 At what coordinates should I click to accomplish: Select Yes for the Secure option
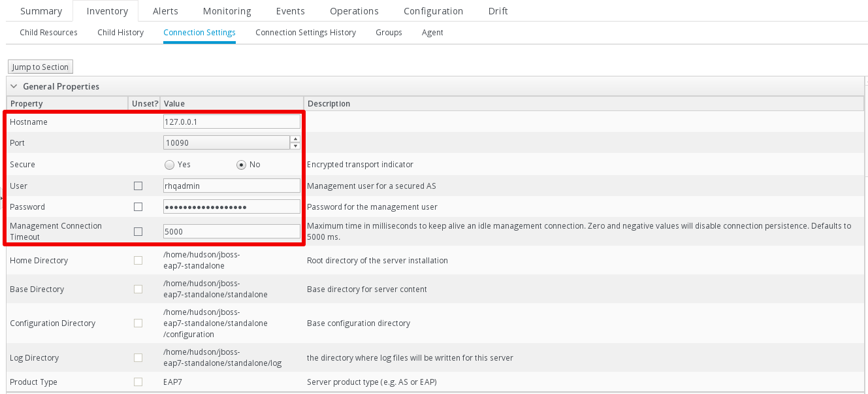click(x=169, y=165)
